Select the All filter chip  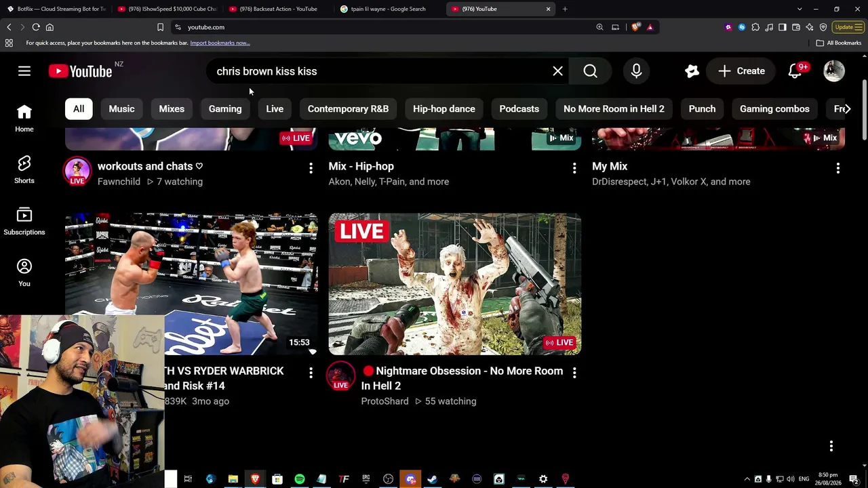[79, 108]
